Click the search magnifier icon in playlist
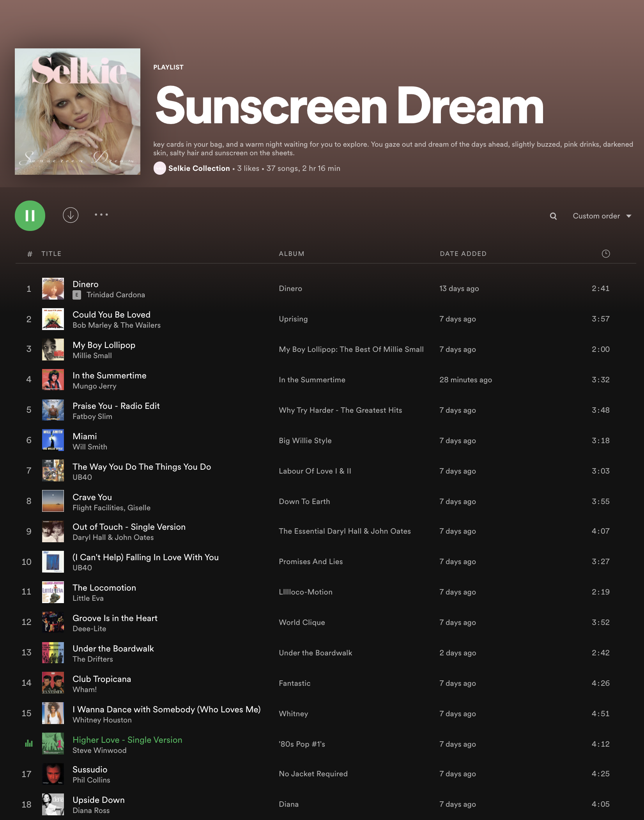644x820 pixels. coord(553,216)
